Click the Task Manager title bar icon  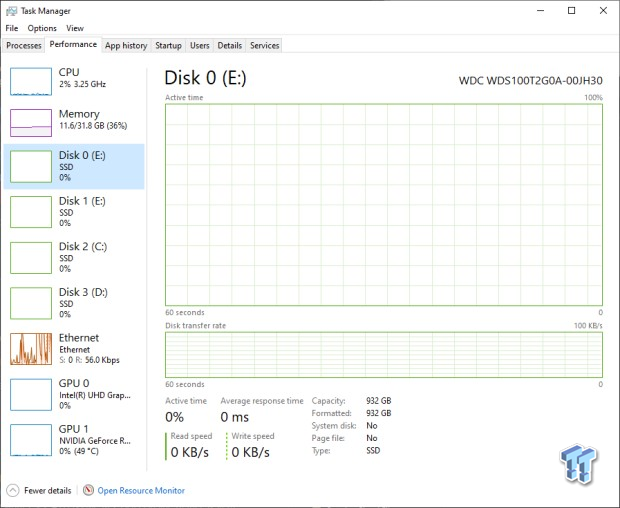click(x=11, y=11)
